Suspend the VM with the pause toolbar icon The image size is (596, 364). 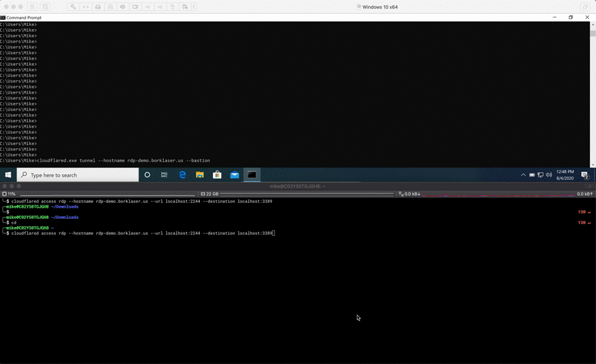[x=32, y=7]
